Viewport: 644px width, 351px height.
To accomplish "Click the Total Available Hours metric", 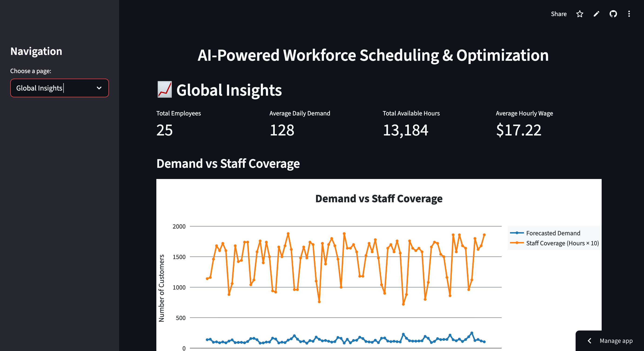I will click(x=405, y=130).
